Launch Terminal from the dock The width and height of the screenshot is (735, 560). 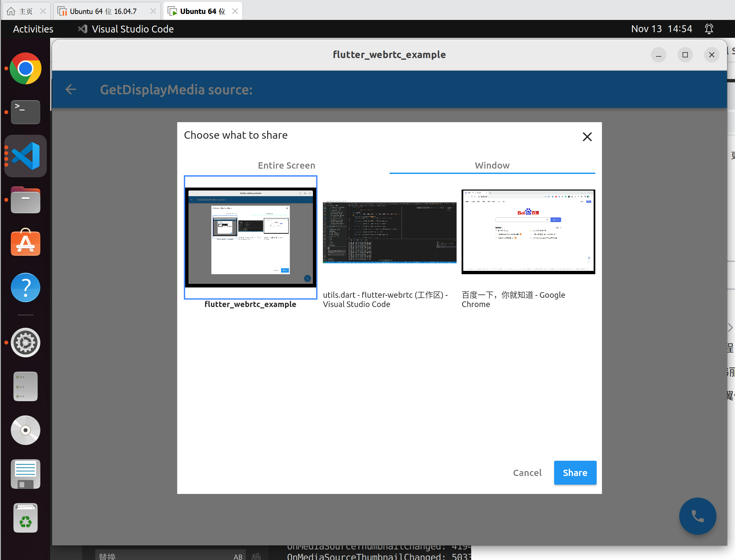pos(26,112)
